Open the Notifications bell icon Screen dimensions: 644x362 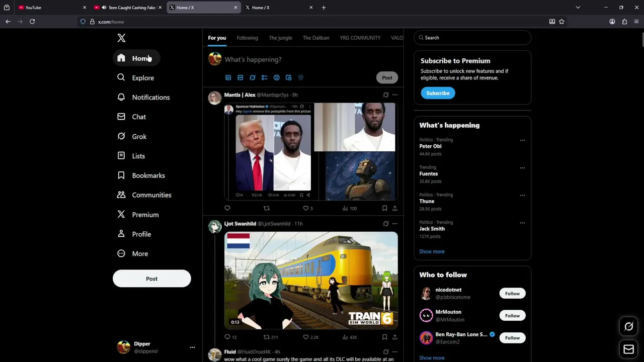point(121,97)
